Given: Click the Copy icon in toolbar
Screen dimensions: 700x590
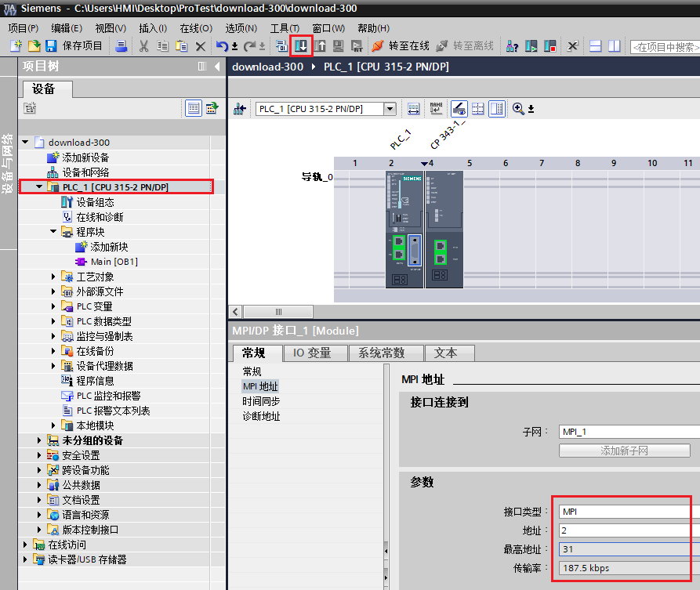Looking at the screenshot, I should [x=162, y=45].
